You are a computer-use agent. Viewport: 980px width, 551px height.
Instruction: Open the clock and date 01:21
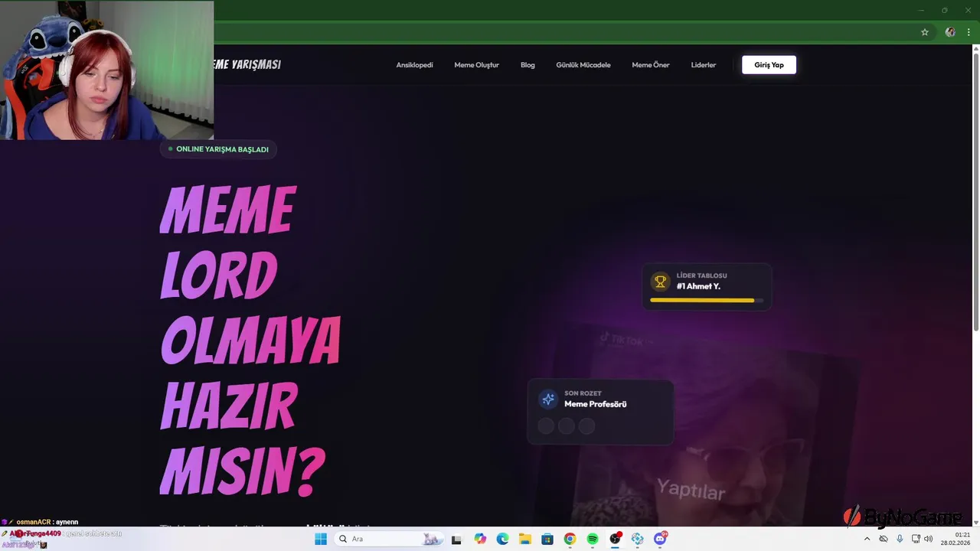tap(955, 539)
